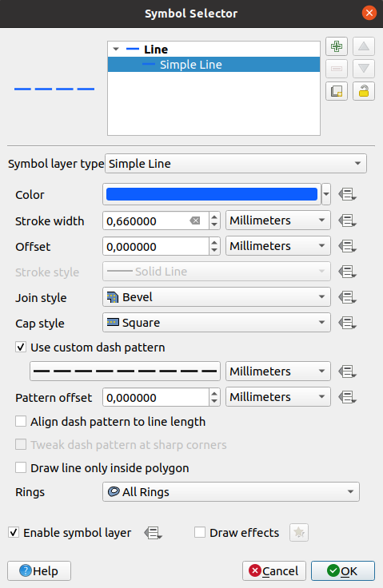The image size is (383, 588).
Task: Open data-defined override for Stroke width
Action: 347,220
